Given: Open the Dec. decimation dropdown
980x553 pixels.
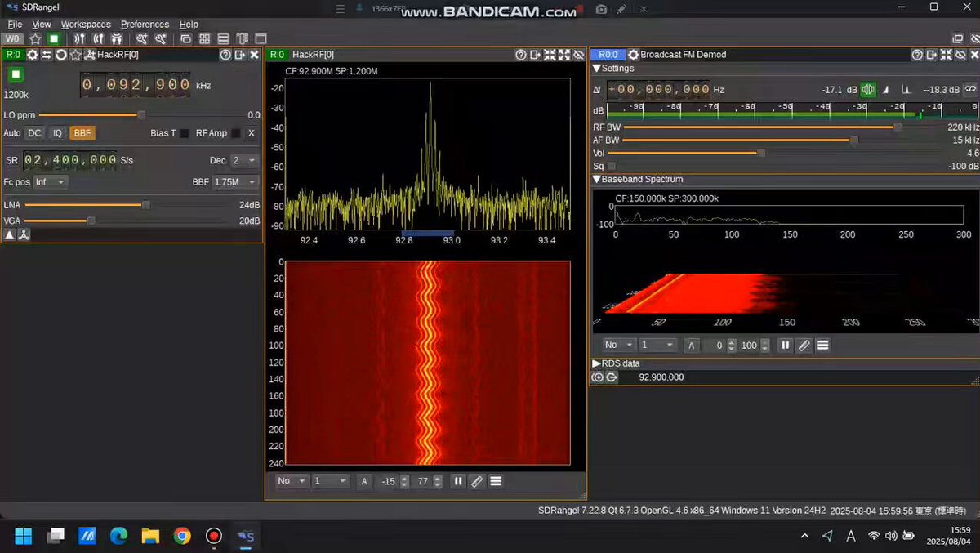Looking at the screenshot, I should coord(244,161).
